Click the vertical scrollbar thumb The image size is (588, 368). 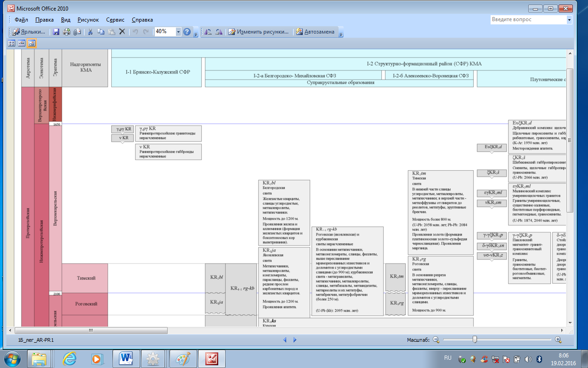[570, 141]
